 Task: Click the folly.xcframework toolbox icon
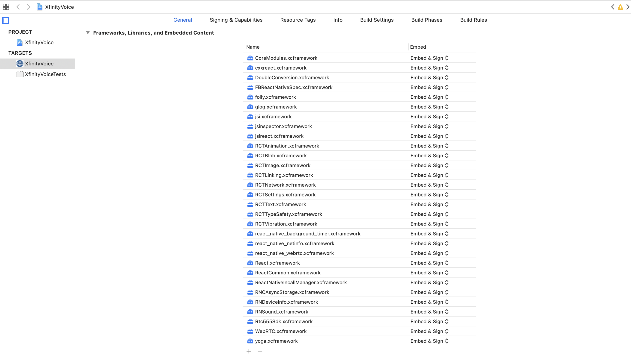click(x=250, y=97)
